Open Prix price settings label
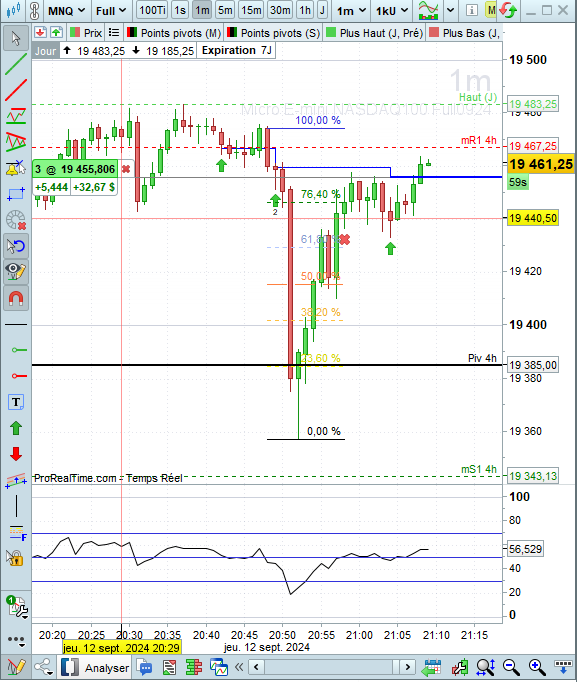577x682 pixels. coord(86,33)
